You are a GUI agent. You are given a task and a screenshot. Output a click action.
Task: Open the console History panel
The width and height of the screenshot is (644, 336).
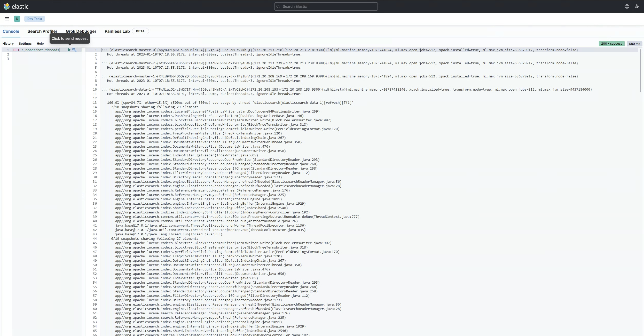point(8,44)
